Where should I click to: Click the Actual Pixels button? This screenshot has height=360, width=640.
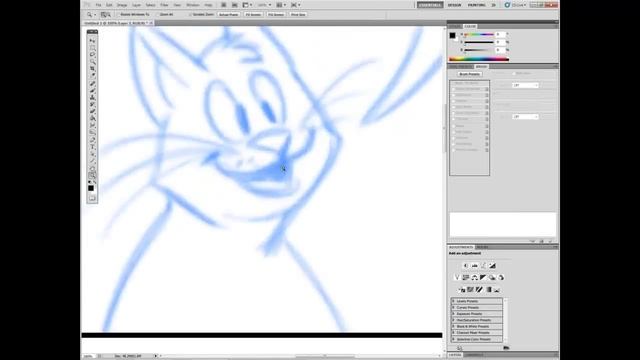pos(228,14)
